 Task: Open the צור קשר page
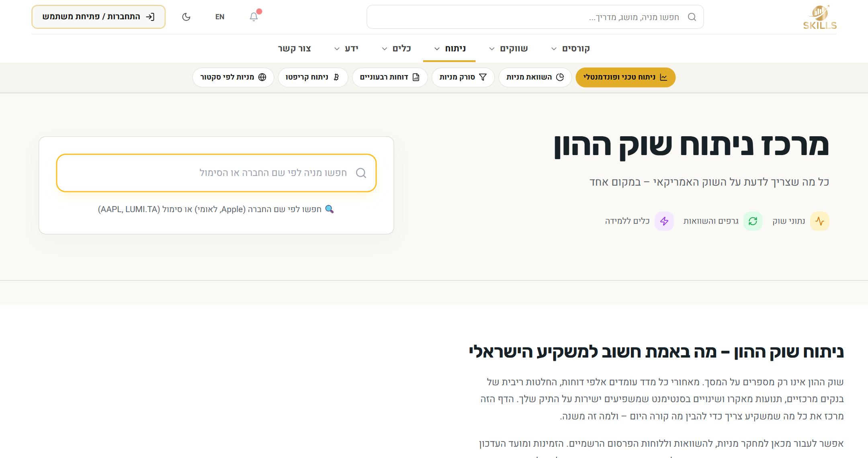tap(295, 49)
